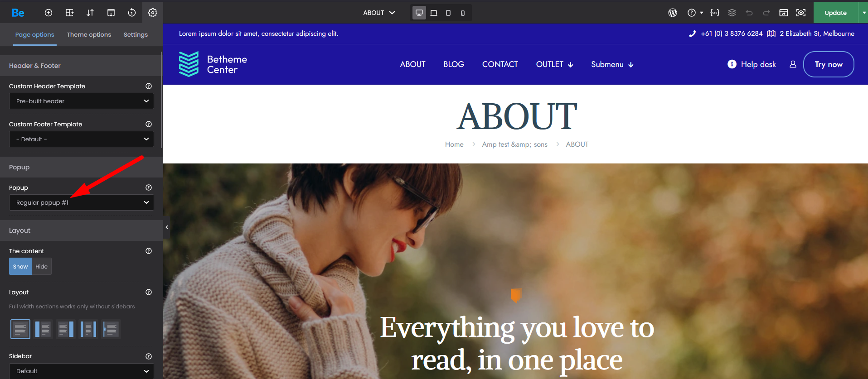Select the mobile device preview icon

(x=463, y=13)
